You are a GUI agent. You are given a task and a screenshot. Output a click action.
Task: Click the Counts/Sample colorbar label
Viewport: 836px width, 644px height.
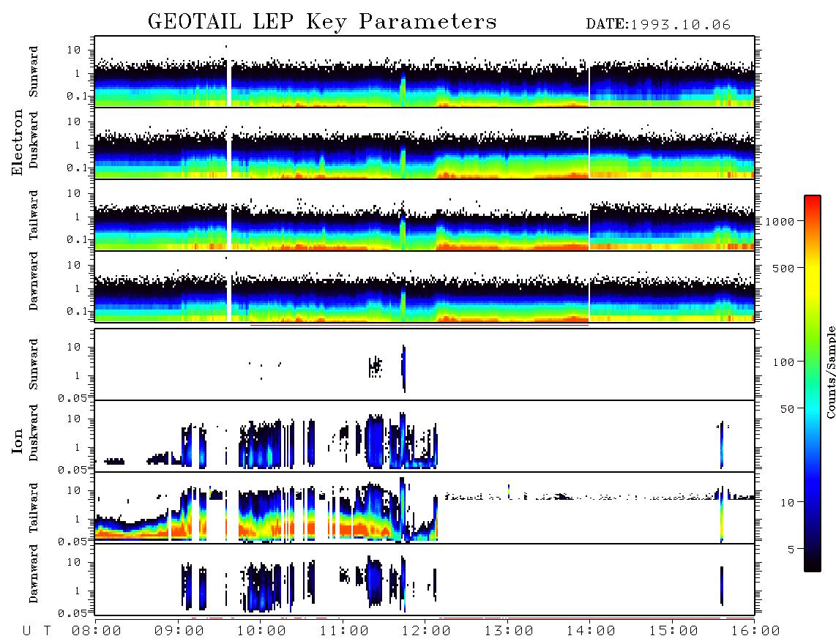pyautogui.click(x=830, y=372)
